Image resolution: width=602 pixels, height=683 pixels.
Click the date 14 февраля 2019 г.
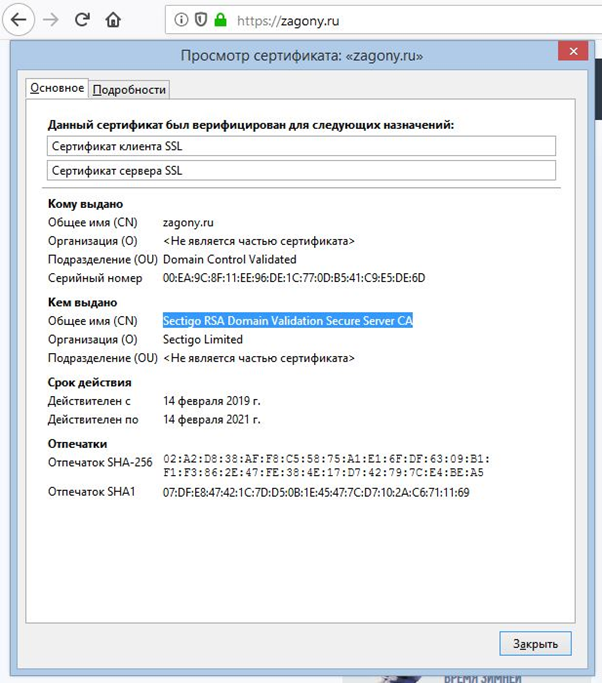[x=212, y=401]
